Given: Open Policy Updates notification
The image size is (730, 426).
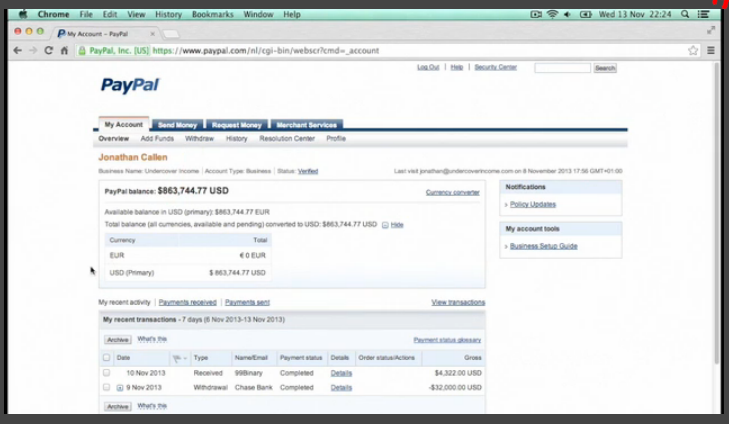Looking at the screenshot, I should pyautogui.click(x=533, y=204).
